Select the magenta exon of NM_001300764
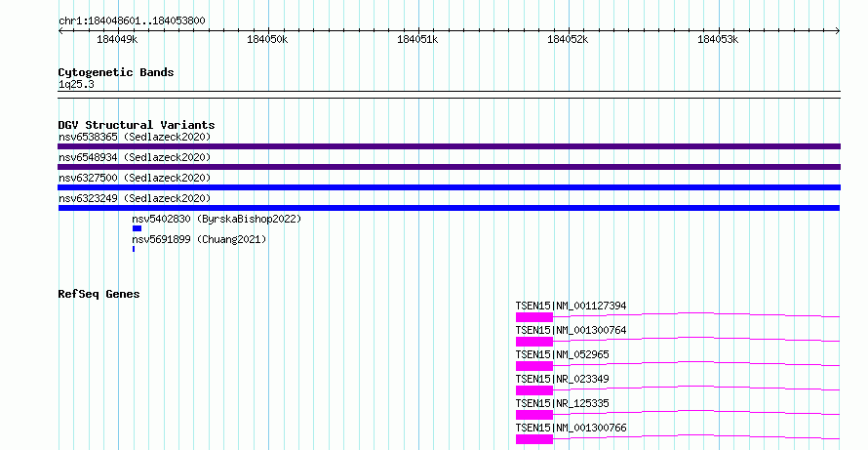 [534, 342]
